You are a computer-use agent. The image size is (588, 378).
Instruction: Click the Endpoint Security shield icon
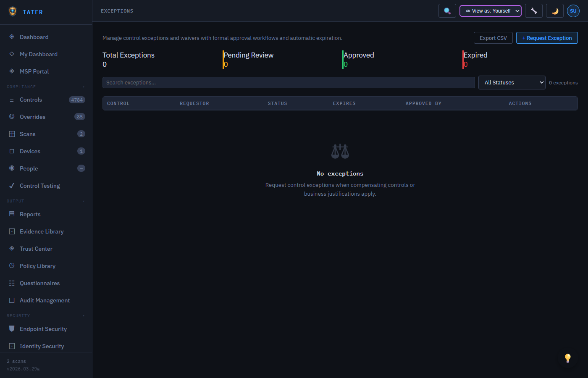click(12, 329)
